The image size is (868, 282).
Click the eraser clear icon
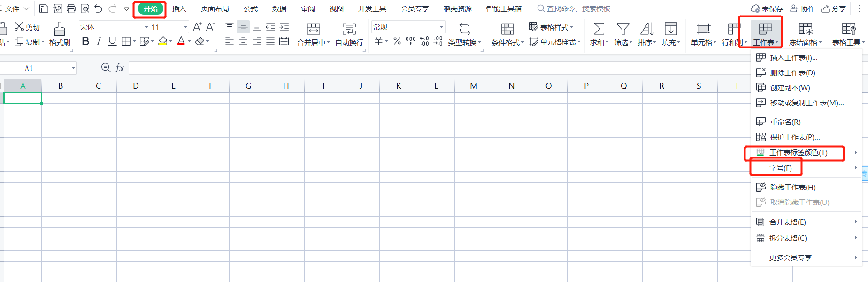pyautogui.click(x=200, y=41)
